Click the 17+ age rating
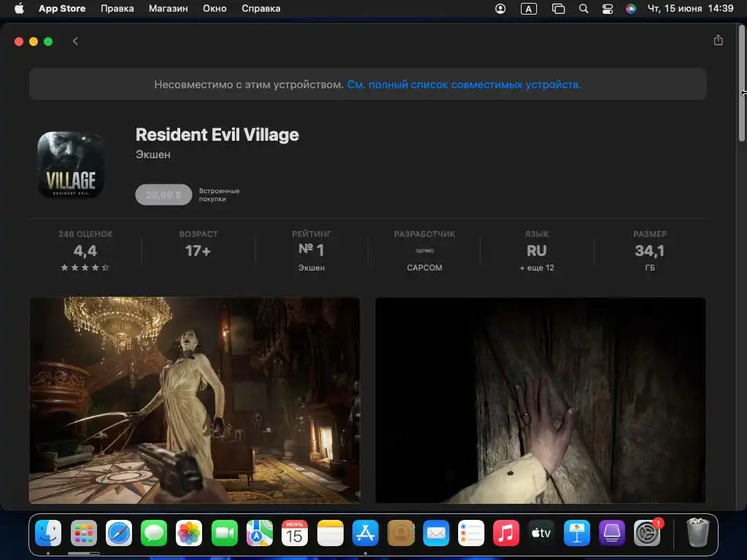 click(198, 251)
